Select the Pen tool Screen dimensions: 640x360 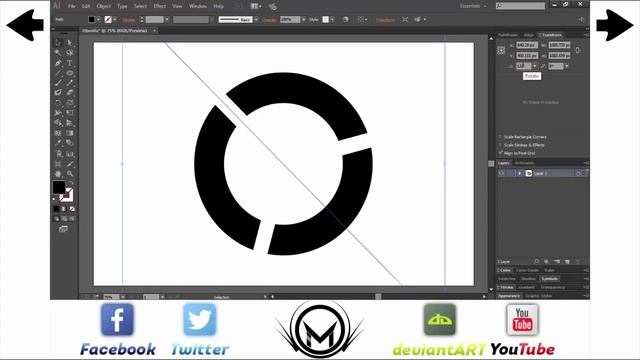tap(58, 63)
